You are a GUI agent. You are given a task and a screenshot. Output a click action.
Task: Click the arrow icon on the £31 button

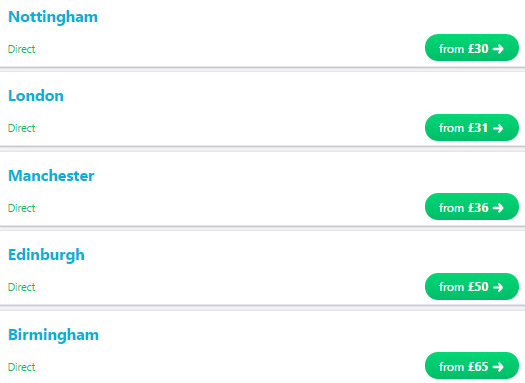click(498, 128)
